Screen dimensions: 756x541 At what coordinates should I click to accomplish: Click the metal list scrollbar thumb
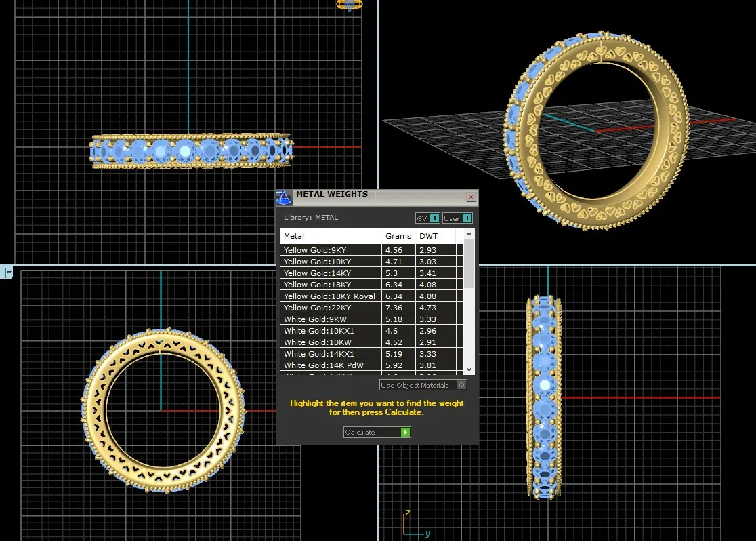click(x=469, y=264)
